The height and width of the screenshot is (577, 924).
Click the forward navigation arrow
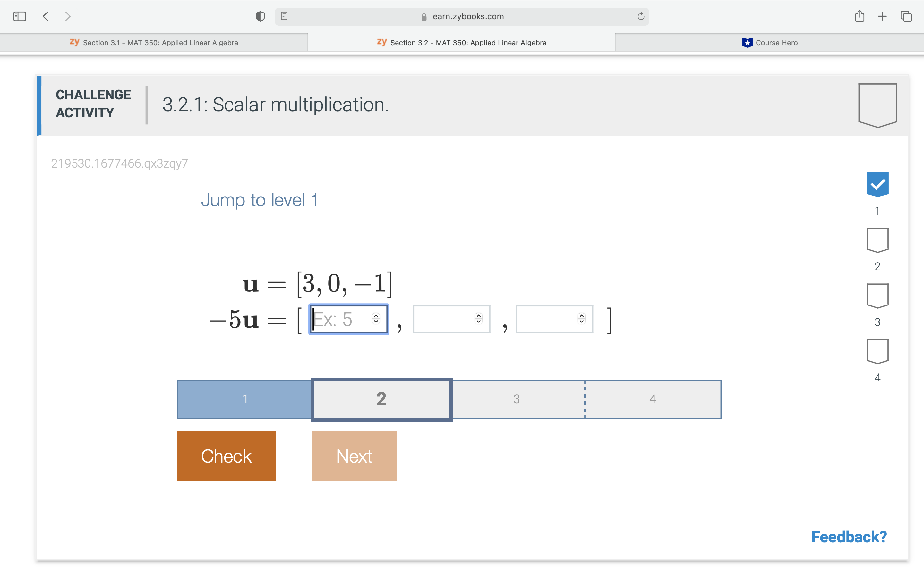click(x=68, y=16)
